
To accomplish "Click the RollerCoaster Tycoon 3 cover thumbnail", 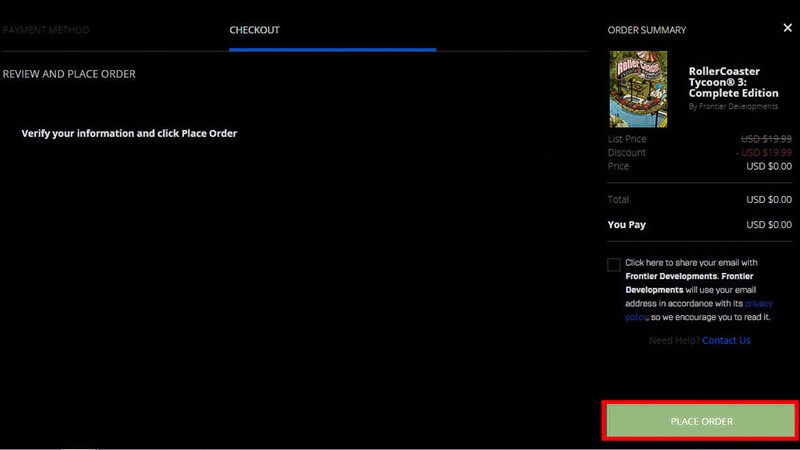I will (638, 89).
